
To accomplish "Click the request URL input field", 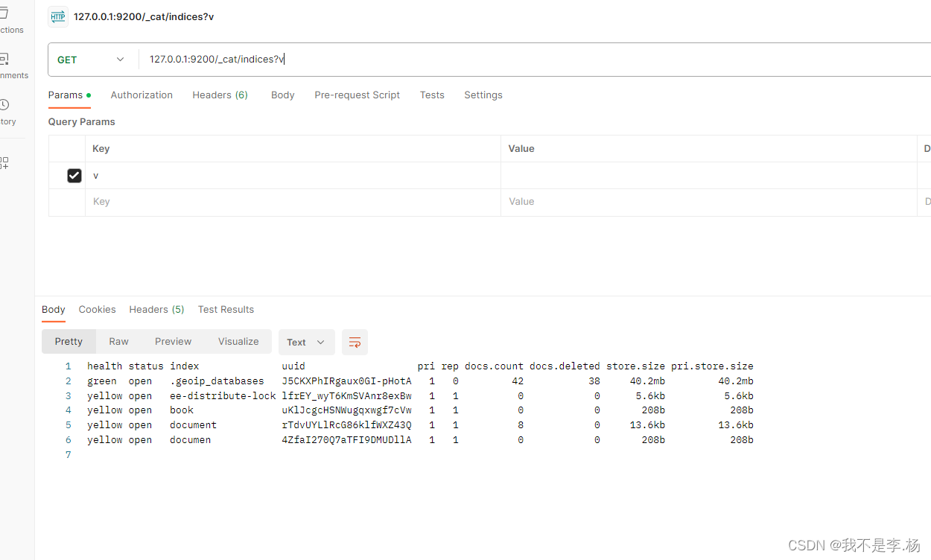I will tap(535, 60).
